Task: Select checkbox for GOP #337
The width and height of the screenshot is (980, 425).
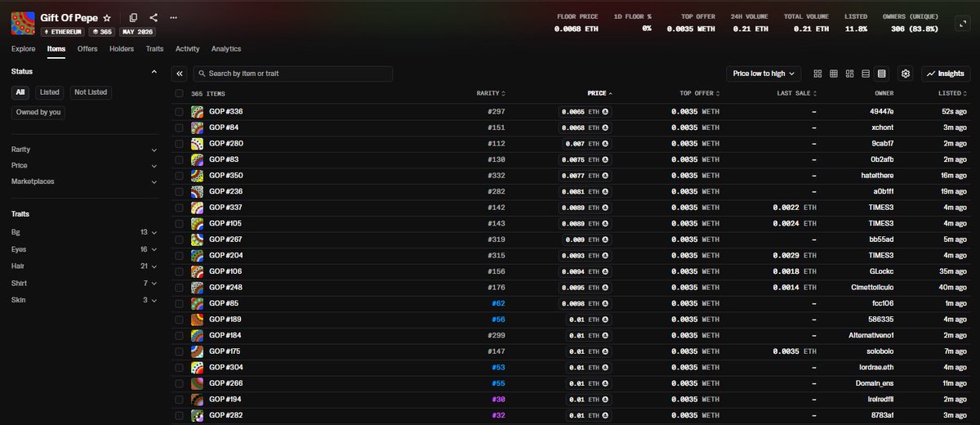Action: click(180, 207)
